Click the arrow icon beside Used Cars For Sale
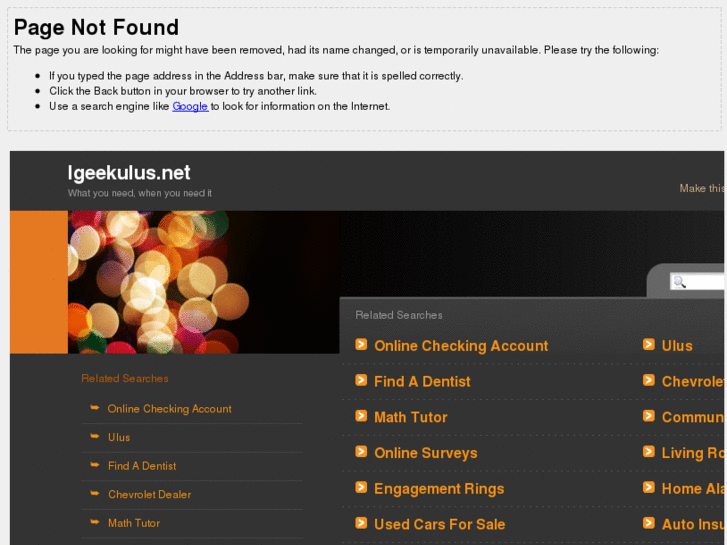This screenshot has width=727, height=545. coord(361,523)
